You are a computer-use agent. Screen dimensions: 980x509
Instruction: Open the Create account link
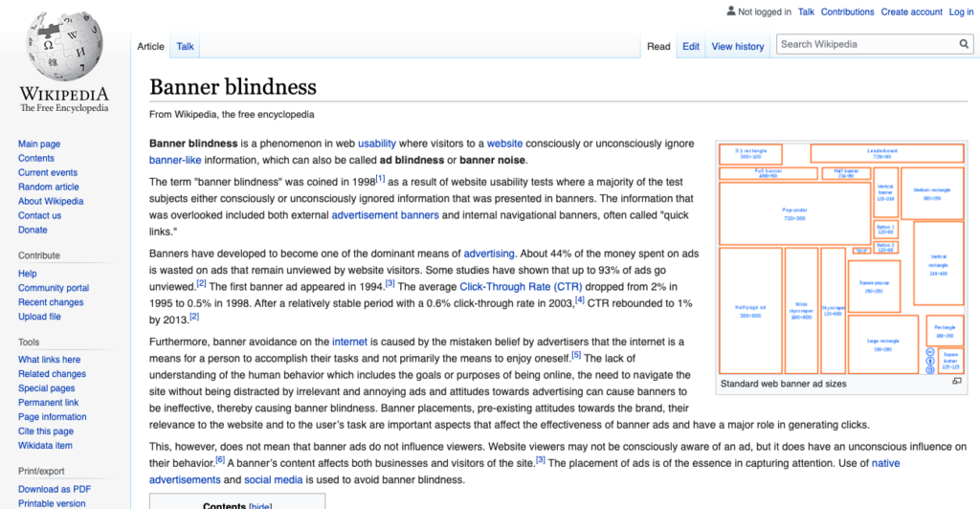911,12
